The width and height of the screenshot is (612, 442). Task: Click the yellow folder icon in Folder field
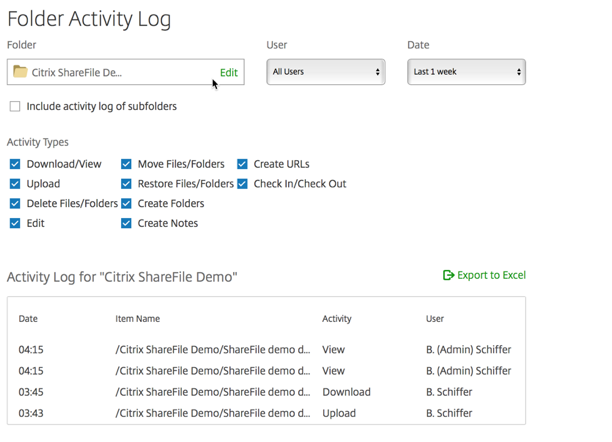pos(20,72)
